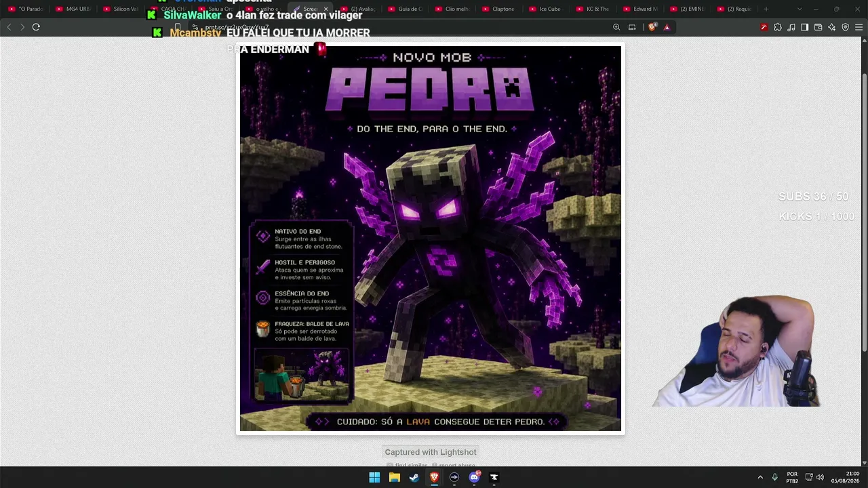Toggle the browser sidebar panel
The image size is (868, 488).
pos(805,27)
